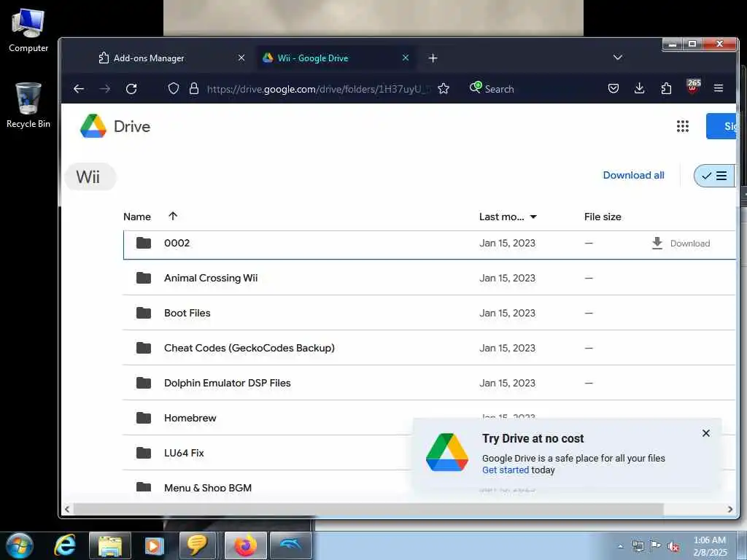Screen dimensions: 747x560
Task: Click the Get started link in the popup
Action: (506, 470)
